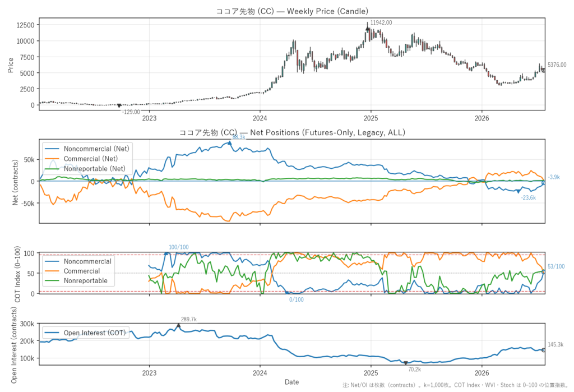This screenshot has width=574, height=392.
Task: Click the Weekly Price (Candle) chart title
Action: point(292,11)
